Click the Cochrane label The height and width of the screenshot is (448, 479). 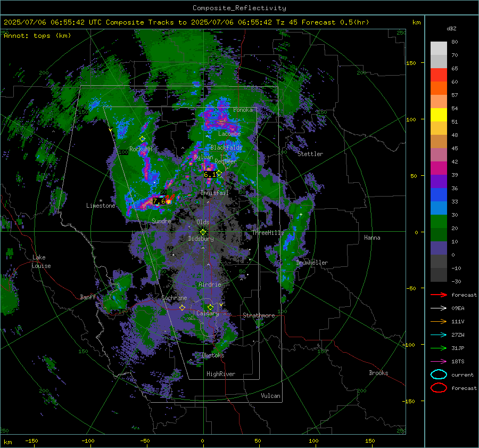tap(174, 298)
